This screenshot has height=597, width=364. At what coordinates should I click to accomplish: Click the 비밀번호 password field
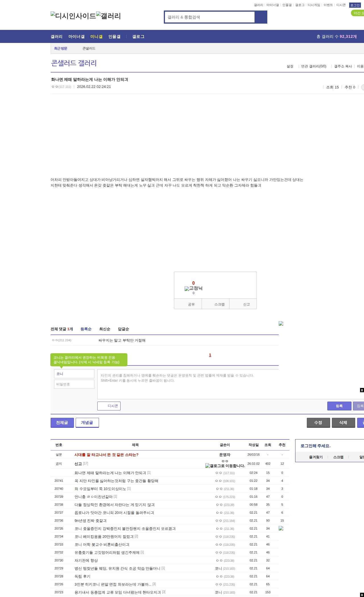click(74, 384)
